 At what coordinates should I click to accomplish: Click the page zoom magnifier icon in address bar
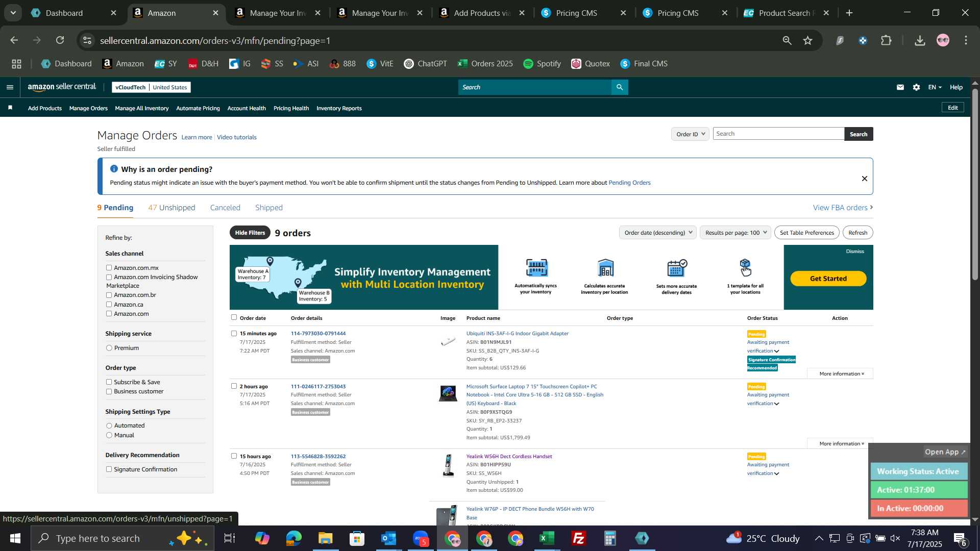tap(787, 40)
